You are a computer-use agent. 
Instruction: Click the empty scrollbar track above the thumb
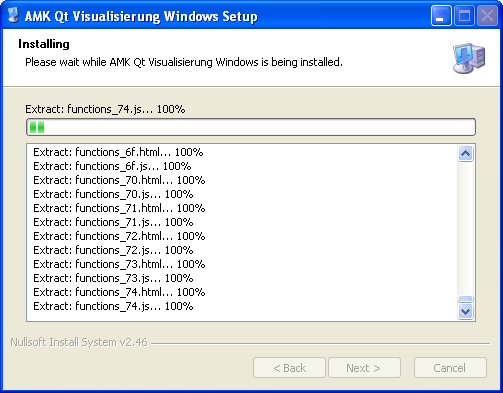click(465, 229)
